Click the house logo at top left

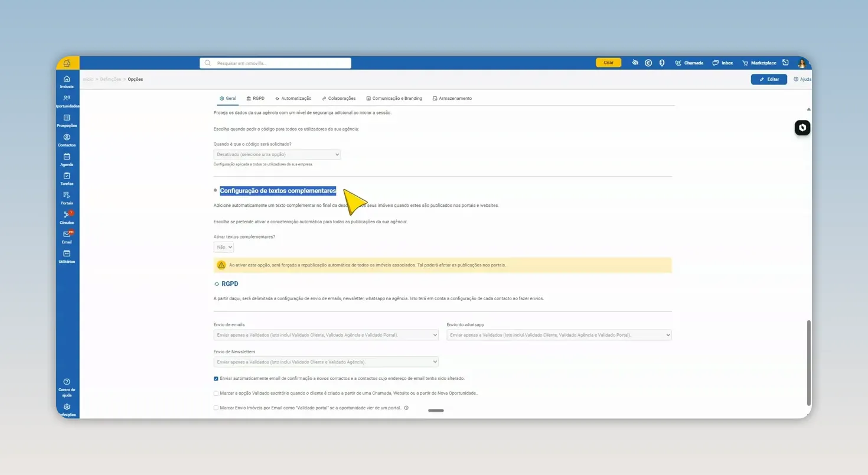[x=67, y=63]
